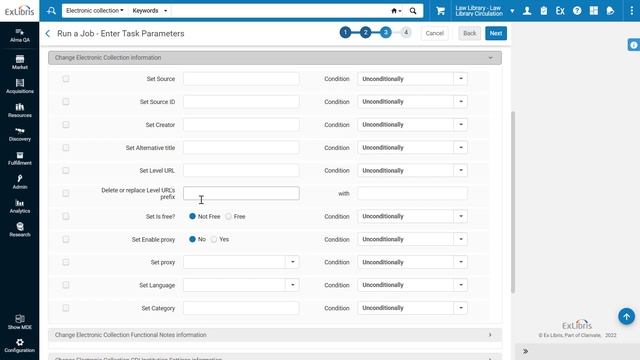Check the Set Source checkbox
Viewport: 640px width, 360px height.
pyautogui.click(x=66, y=79)
